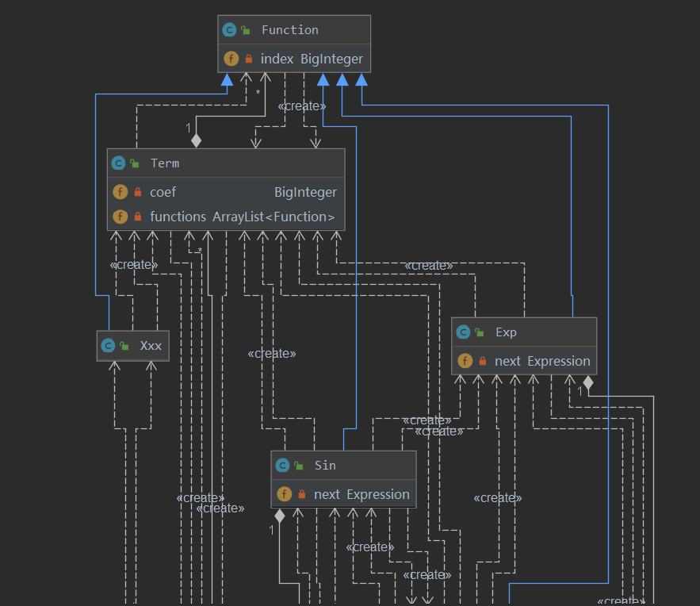
Task: Click the index BigInteger field row
Action: (x=294, y=59)
